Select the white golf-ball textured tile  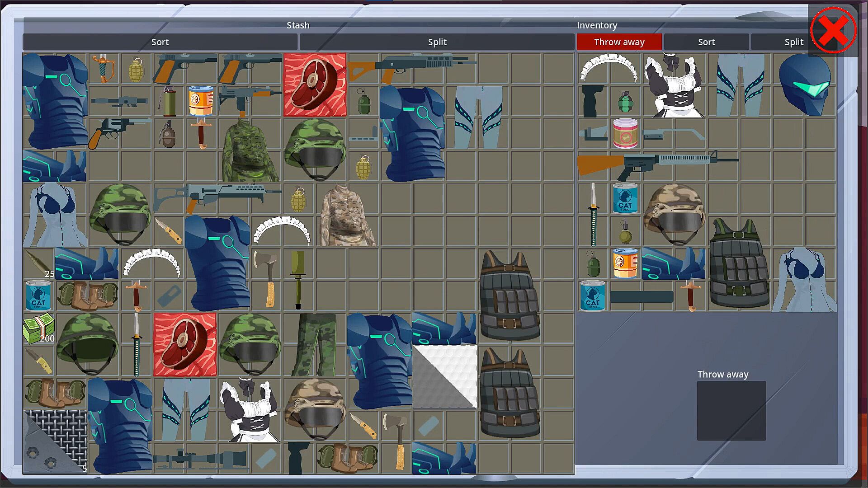point(445,377)
